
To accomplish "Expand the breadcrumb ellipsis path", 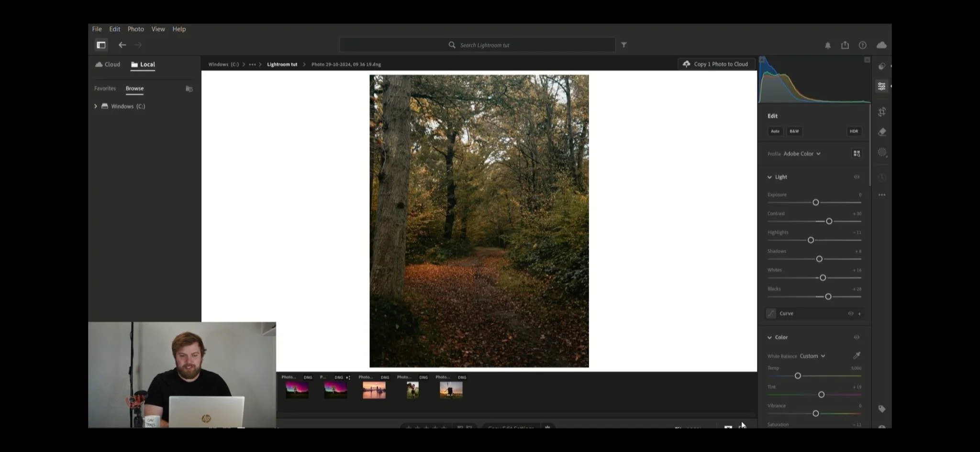I will pyautogui.click(x=252, y=64).
